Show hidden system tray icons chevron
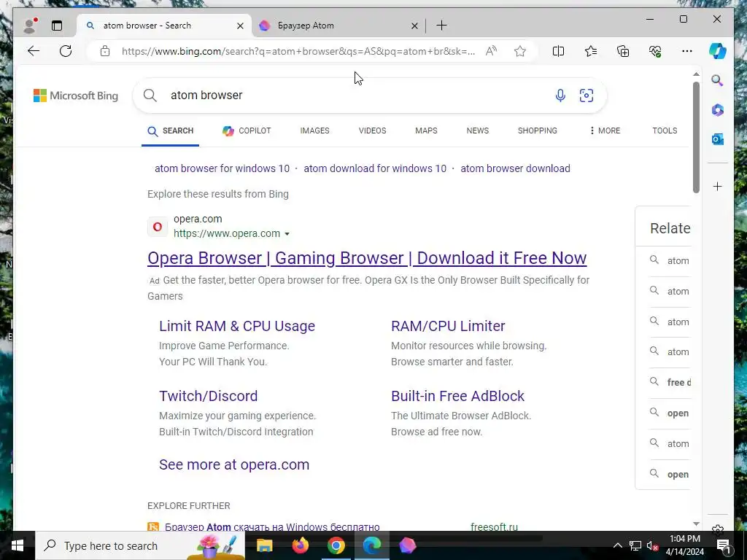The image size is (747, 560). (x=617, y=545)
